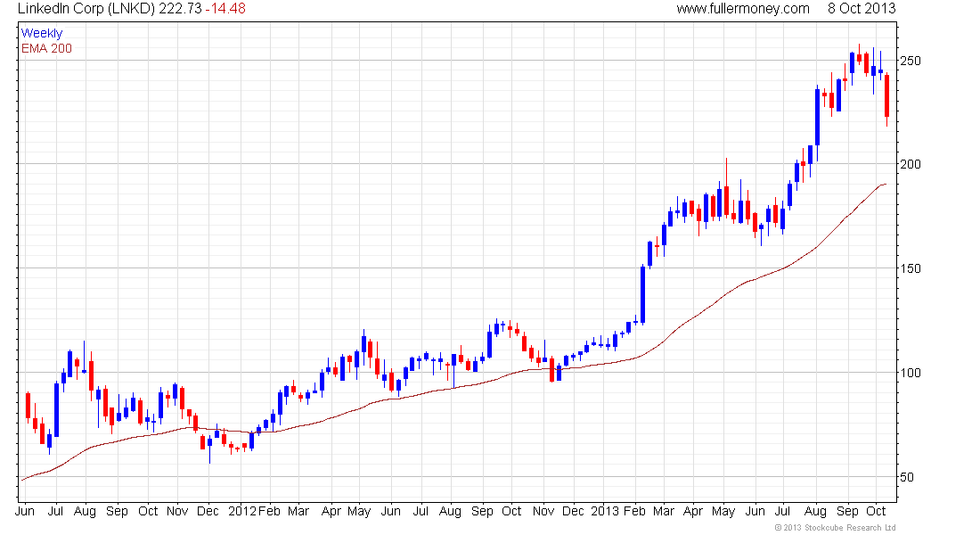980x535 pixels.
Task: Click the www.fullermoney.com text
Action: (742, 9)
